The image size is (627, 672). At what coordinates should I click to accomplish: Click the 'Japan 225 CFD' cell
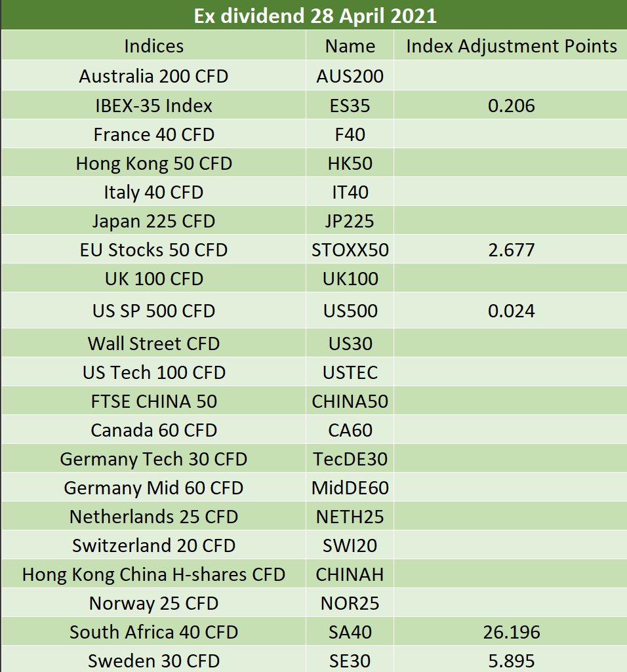coord(153,221)
